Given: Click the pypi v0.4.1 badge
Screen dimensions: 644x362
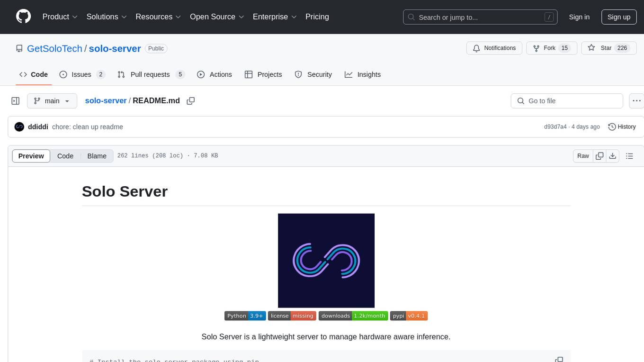Looking at the screenshot, I should 409,316.
